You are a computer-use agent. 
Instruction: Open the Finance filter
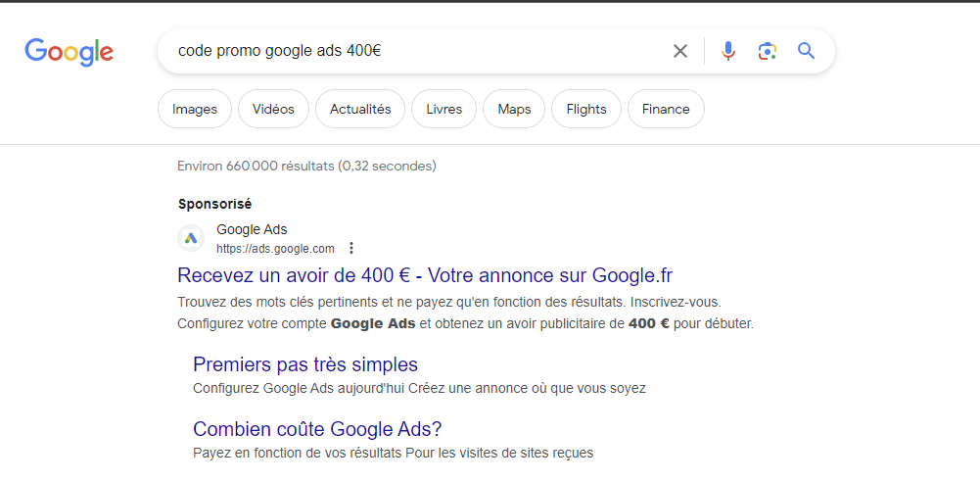coord(666,109)
